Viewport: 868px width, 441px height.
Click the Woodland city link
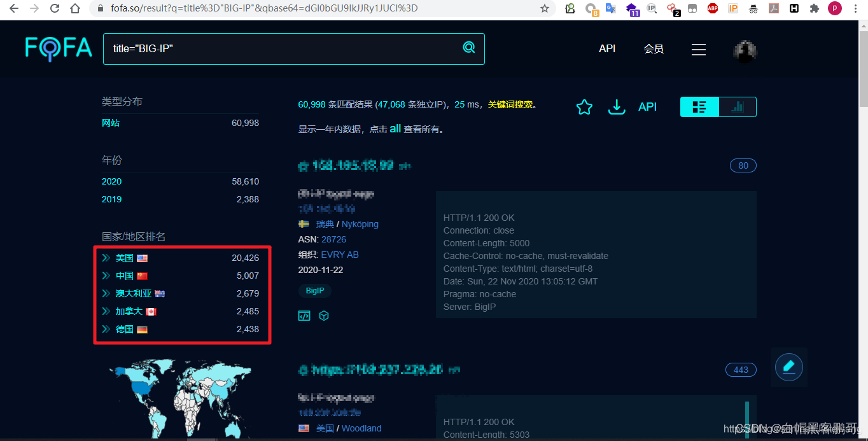pyautogui.click(x=361, y=428)
